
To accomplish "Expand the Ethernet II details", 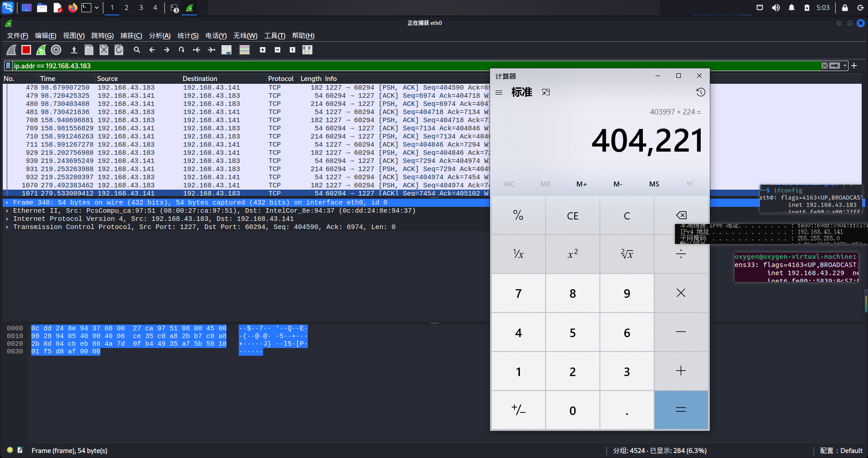I will tap(7, 211).
